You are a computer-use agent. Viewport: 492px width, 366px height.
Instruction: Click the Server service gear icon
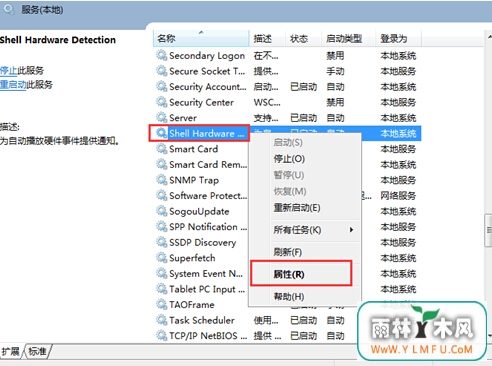click(x=162, y=117)
